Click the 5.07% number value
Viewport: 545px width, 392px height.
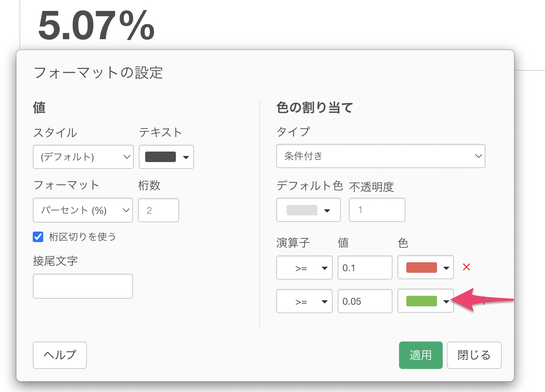pos(96,26)
